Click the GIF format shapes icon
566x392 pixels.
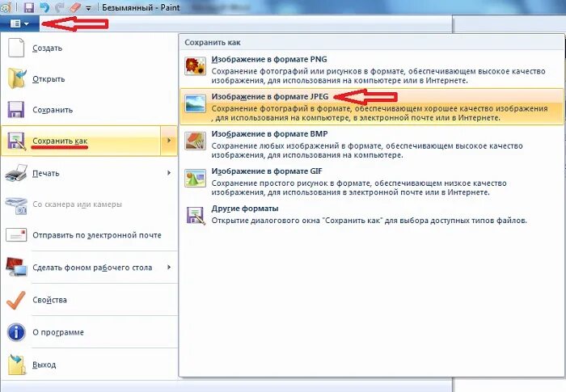(196, 178)
